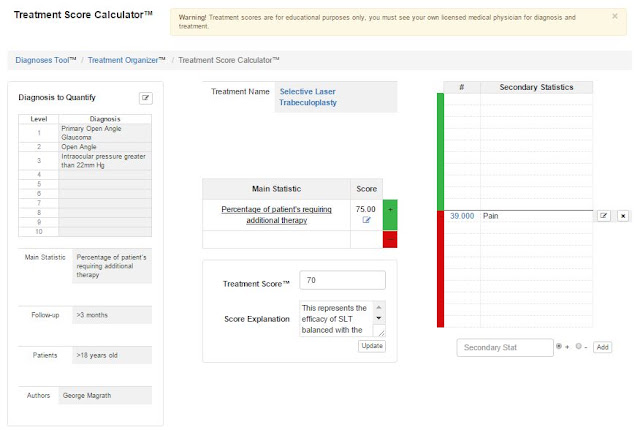This screenshot has width=640, height=430.
Task: Click the Main Statistic value in the left panel
Action: click(x=112, y=266)
